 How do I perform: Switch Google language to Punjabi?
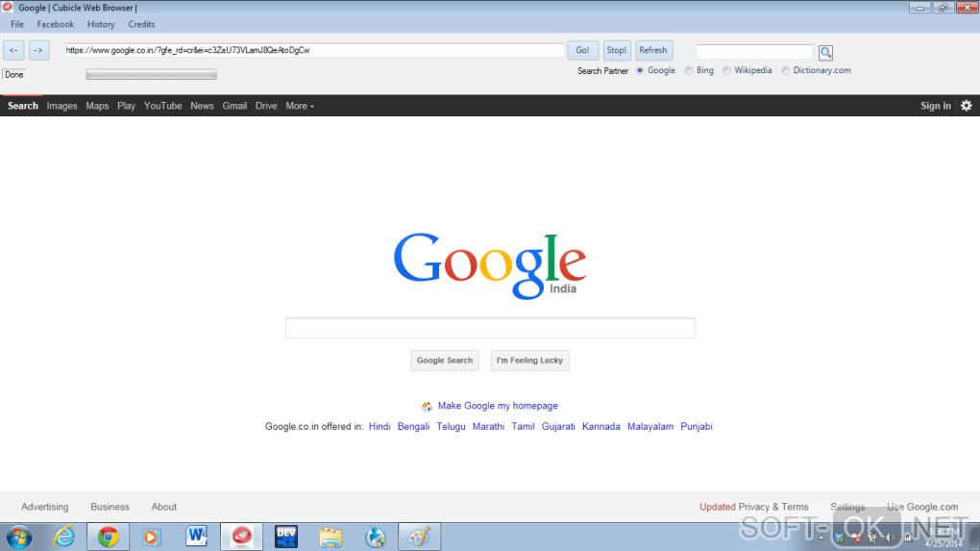tap(697, 427)
